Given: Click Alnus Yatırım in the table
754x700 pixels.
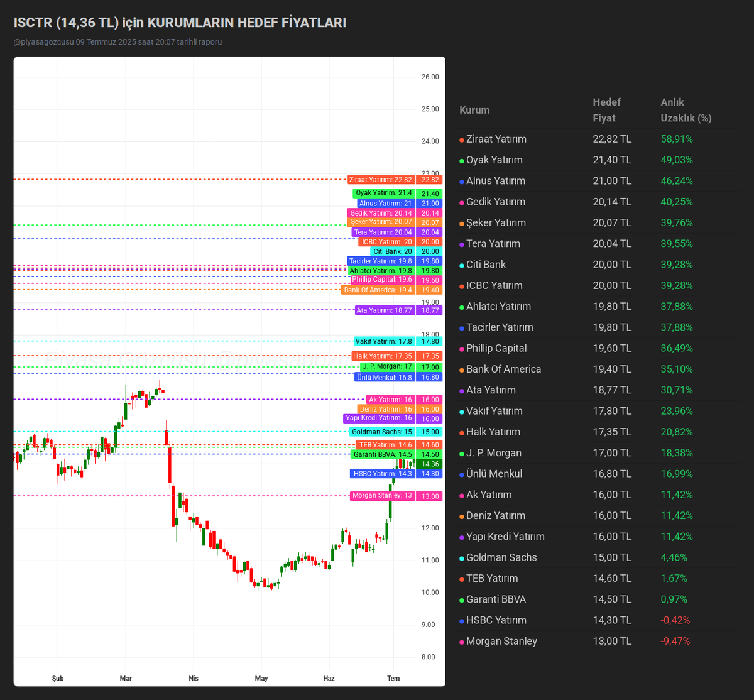Looking at the screenshot, I should coord(496,181).
